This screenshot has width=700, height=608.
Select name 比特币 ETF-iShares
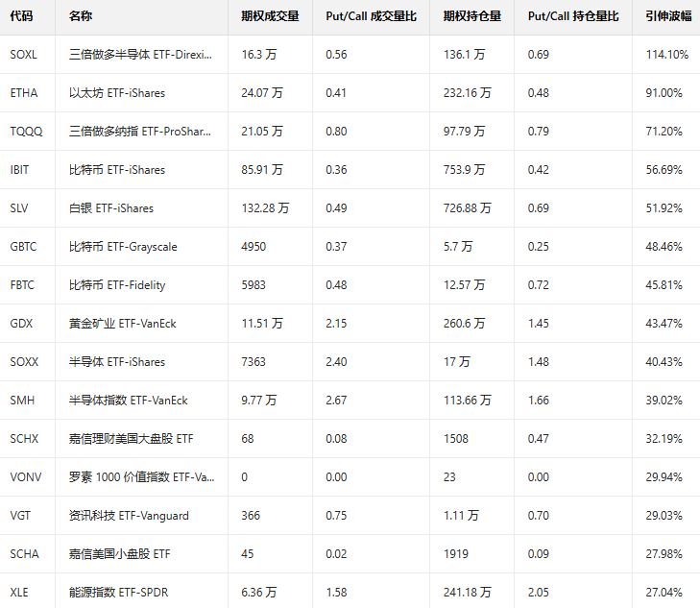[x=117, y=170]
